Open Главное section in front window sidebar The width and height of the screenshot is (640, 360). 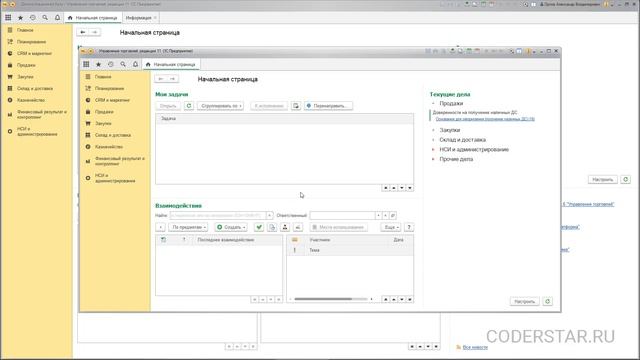pyautogui.click(x=103, y=77)
